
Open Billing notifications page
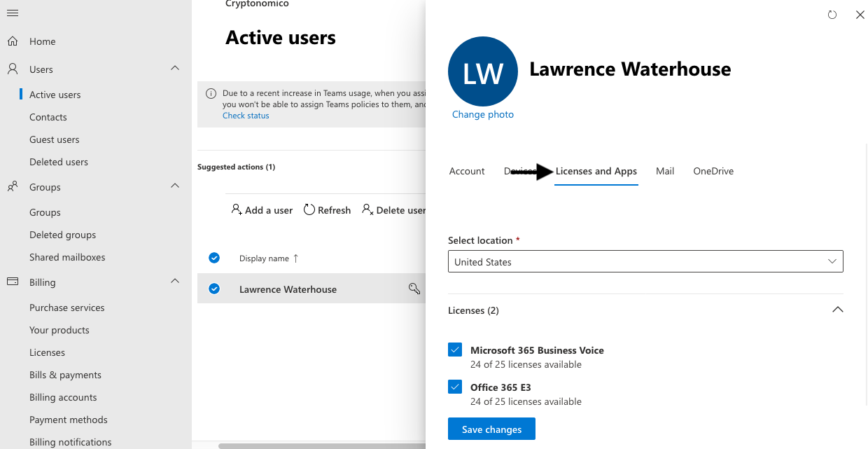(x=71, y=442)
